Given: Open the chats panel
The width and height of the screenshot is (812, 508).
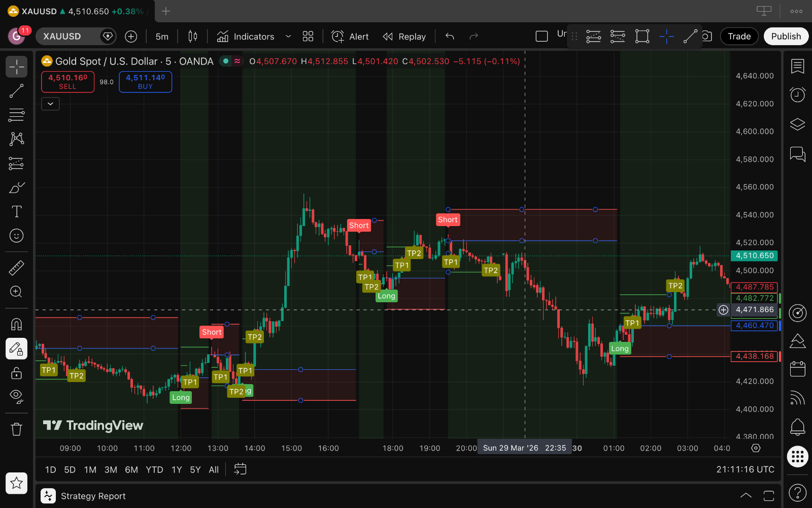Looking at the screenshot, I should pos(797,153).
